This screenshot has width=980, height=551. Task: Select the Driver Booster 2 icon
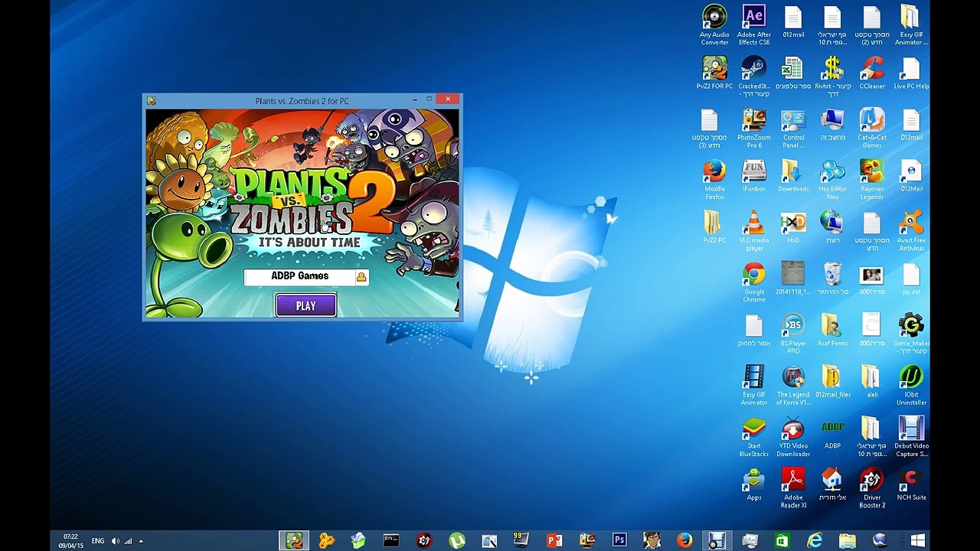pyautogui.click(x=872, y=487)
